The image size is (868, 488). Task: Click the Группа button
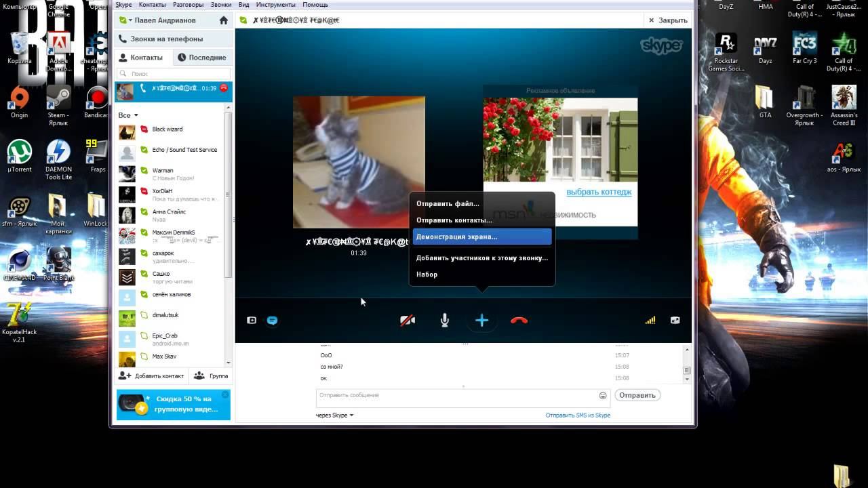(x=211, y=375)
